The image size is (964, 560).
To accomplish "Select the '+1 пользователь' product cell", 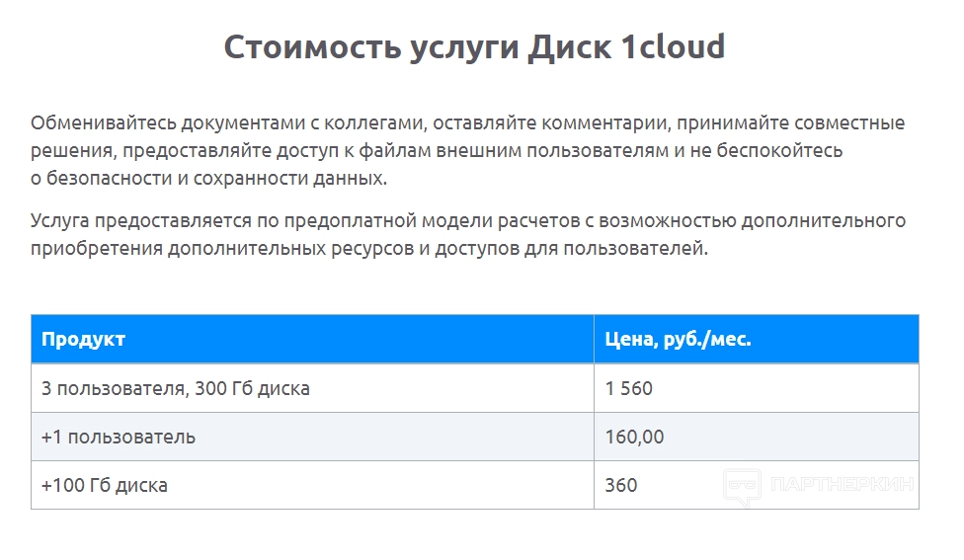I will tap(119, 437).
